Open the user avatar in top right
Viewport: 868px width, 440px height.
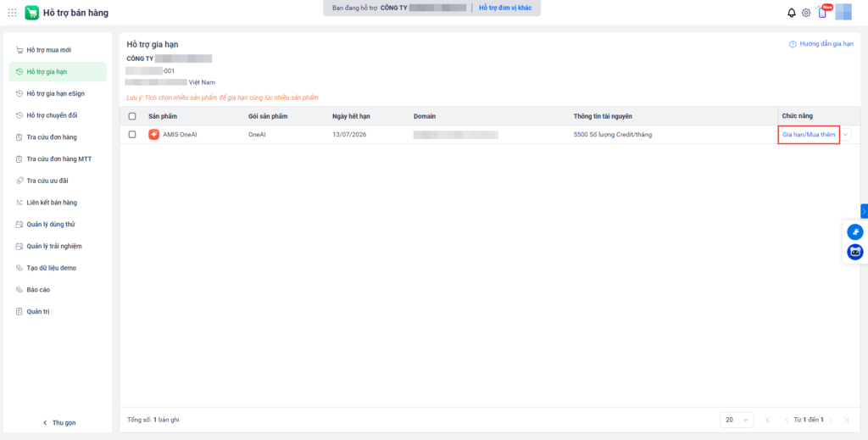843,12
